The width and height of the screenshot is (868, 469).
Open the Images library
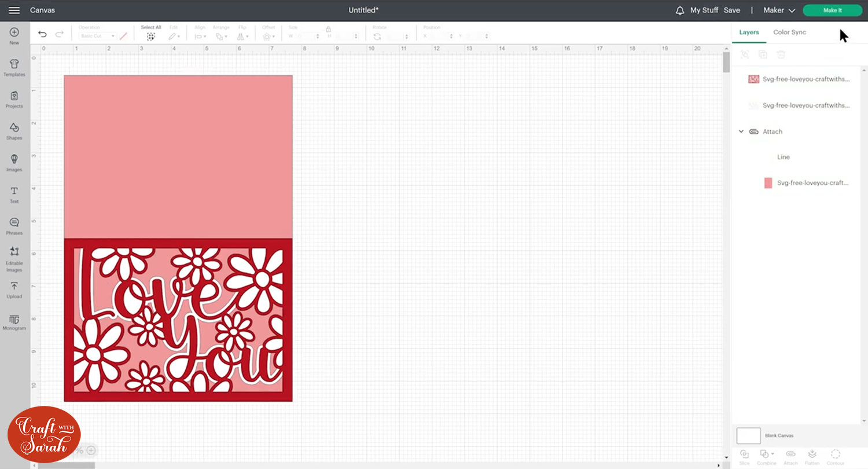[x=14, y=163]
